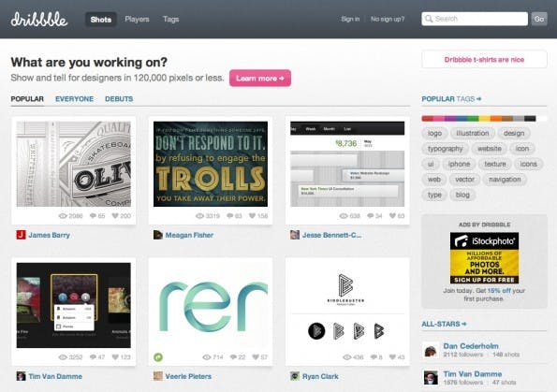This screenshot has width=557, height=392.
Task: Open the No sign up? link
Action: (x=388, y=19)
